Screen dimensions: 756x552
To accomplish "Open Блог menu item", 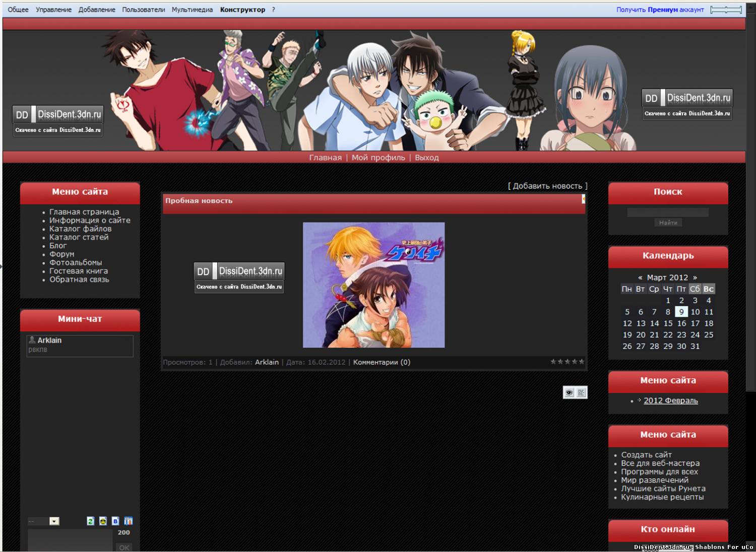I will click(58, 246).
